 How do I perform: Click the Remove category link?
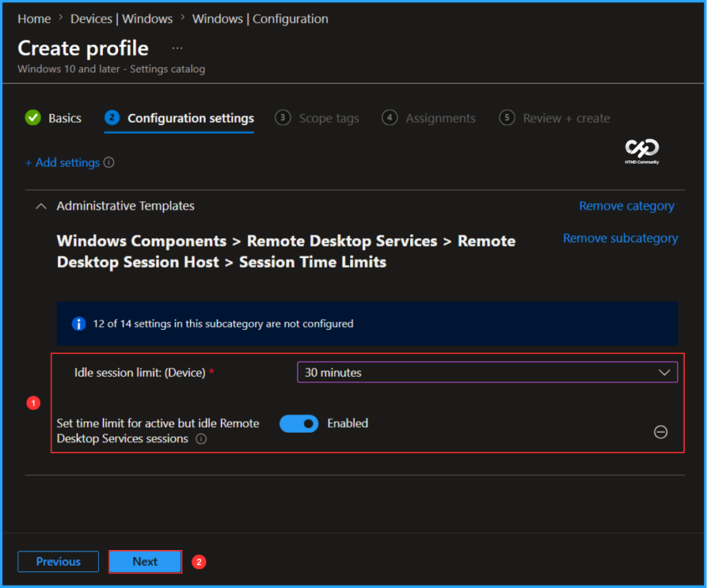tap(626, 206)
